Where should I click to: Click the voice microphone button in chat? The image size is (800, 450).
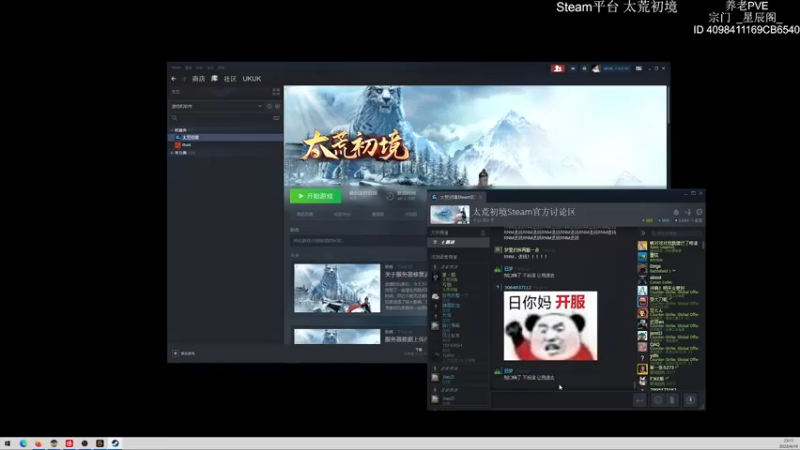coord(690,401)
